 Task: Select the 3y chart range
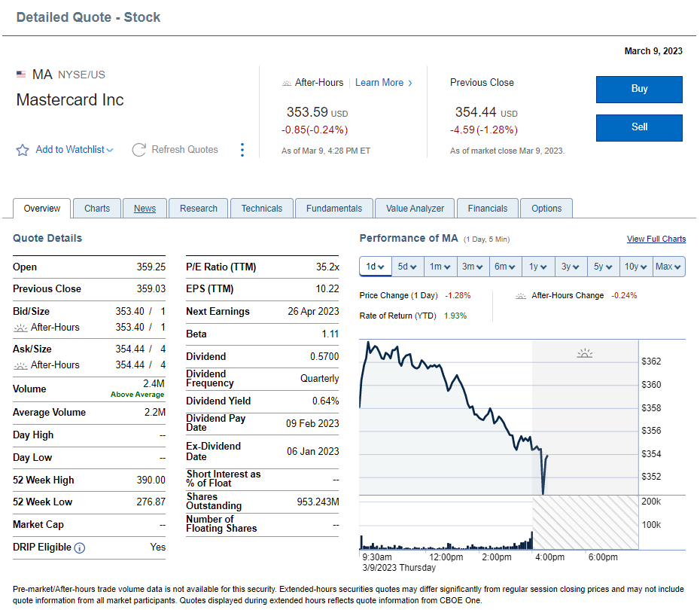(x=571, y=267)
